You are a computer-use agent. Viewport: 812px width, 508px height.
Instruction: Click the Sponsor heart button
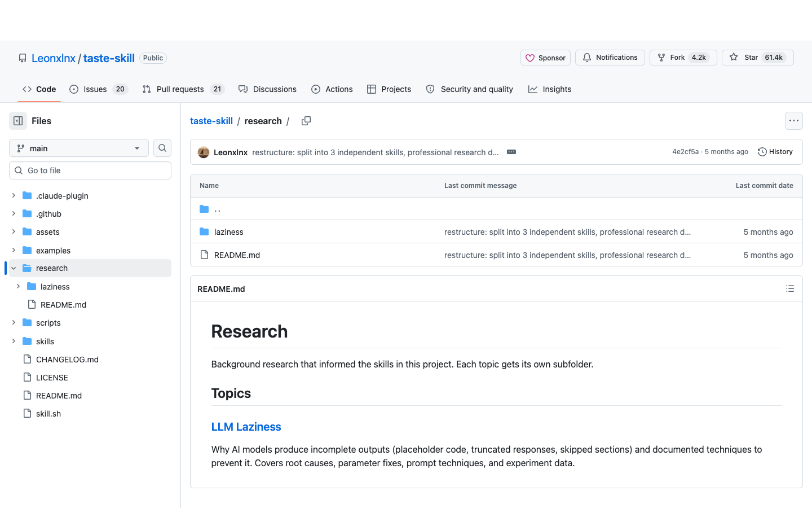[545, 58]
